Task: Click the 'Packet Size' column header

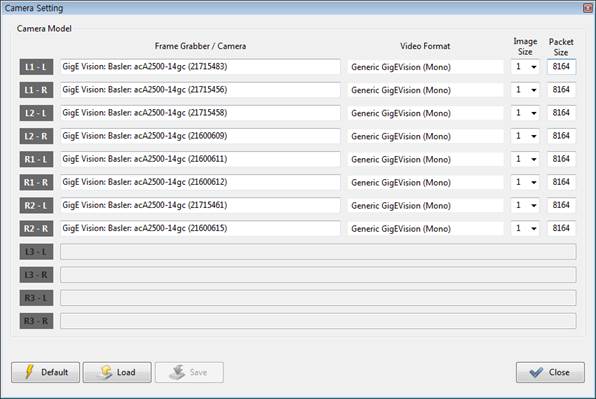Action: tap(561, 47)
